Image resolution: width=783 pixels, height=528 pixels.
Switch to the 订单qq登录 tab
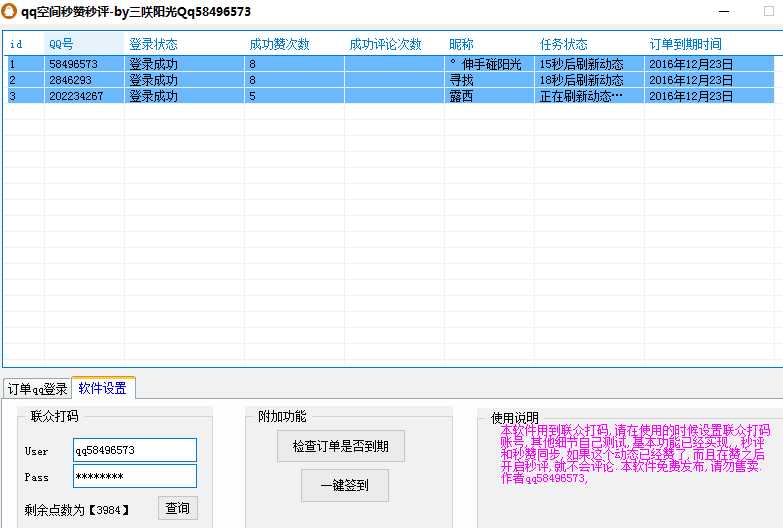(37, 389)
